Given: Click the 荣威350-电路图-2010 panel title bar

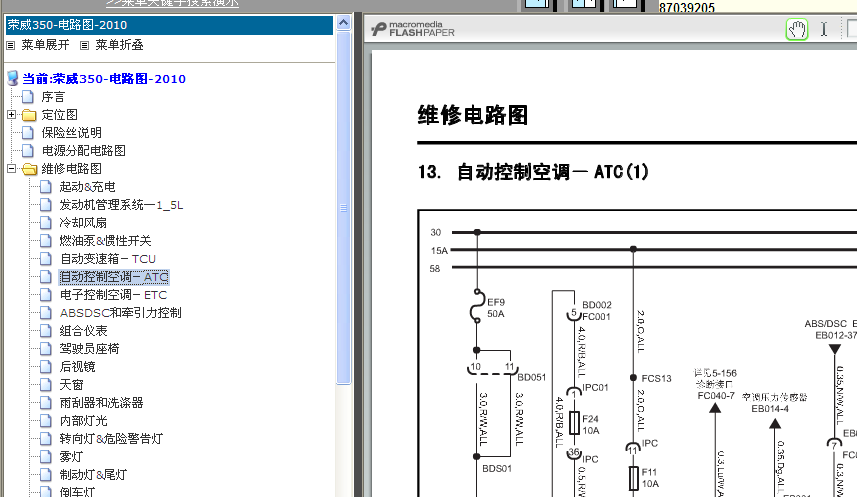Looking at the screenshot, I should [x=168, y=25].
